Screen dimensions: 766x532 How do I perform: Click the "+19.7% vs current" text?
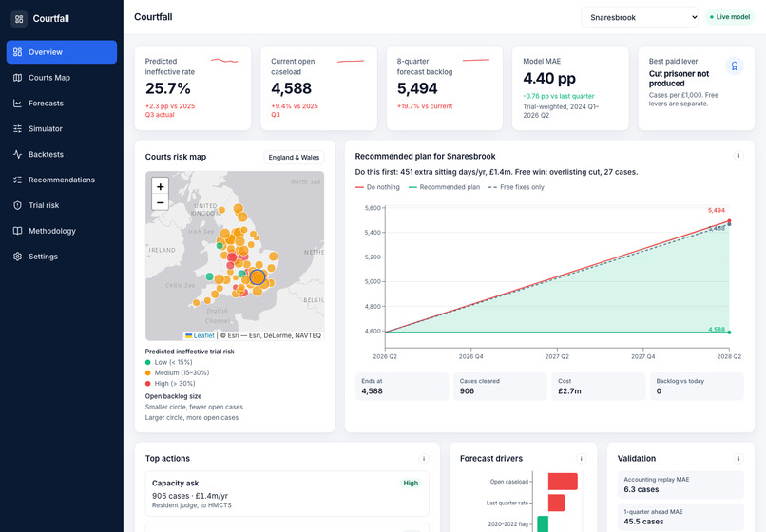point(425,106)
